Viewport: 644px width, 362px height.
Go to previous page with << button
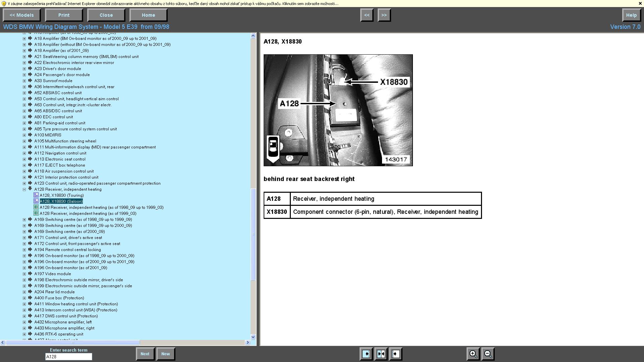point(367,15)
